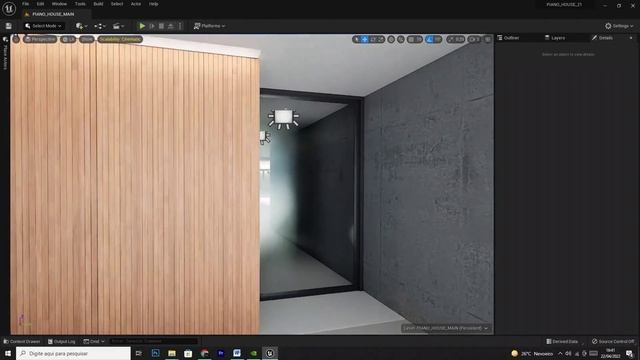Viewport: 640px width, 360px height.
Task: Open the viewport Show flags menu
Action: 87,39
